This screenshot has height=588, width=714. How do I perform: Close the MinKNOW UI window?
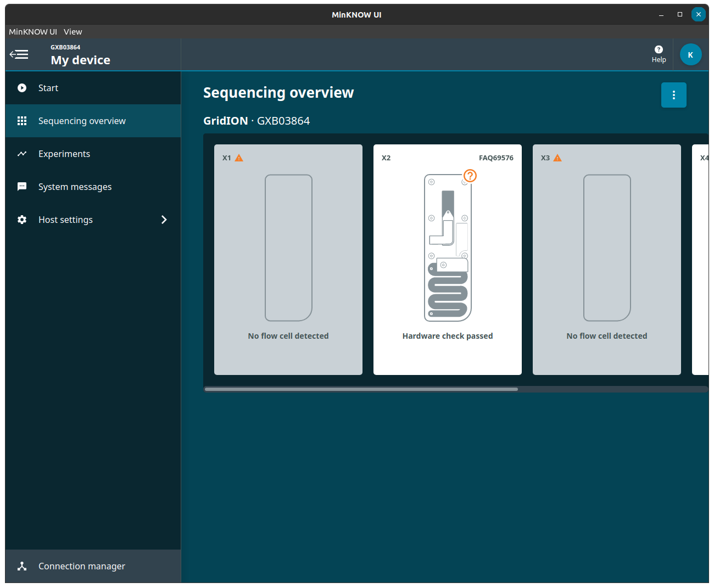point(699,15)
